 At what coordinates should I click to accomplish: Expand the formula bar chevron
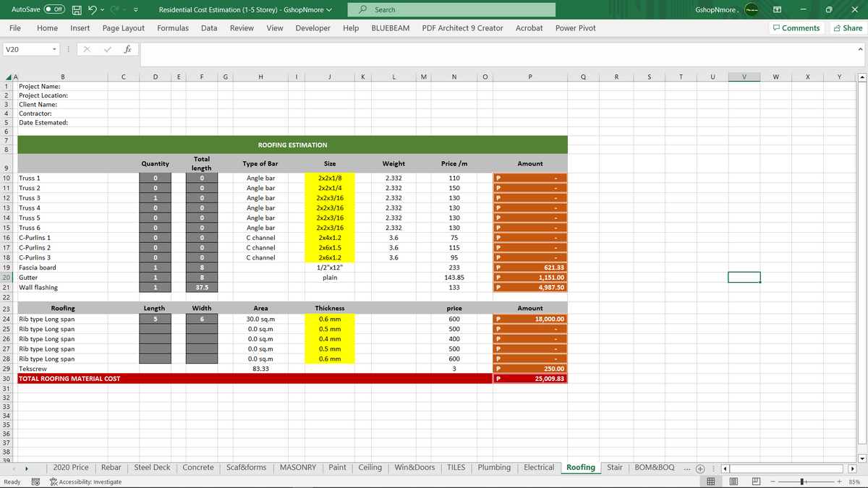pyautogui.click(x=861, y=50)
